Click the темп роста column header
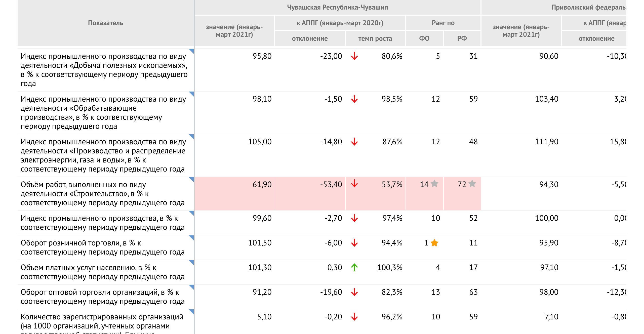This screenshot has height=334, width=644. click(375, 38)
